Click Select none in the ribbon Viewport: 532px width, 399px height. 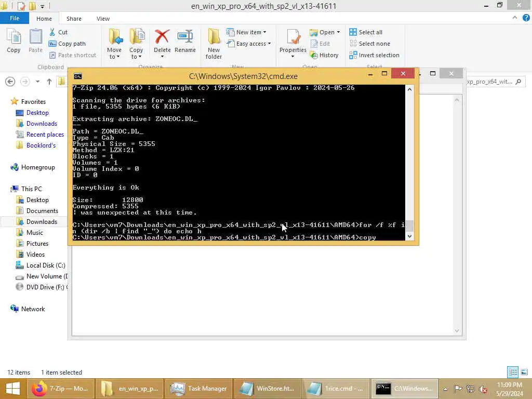(369, 44)
